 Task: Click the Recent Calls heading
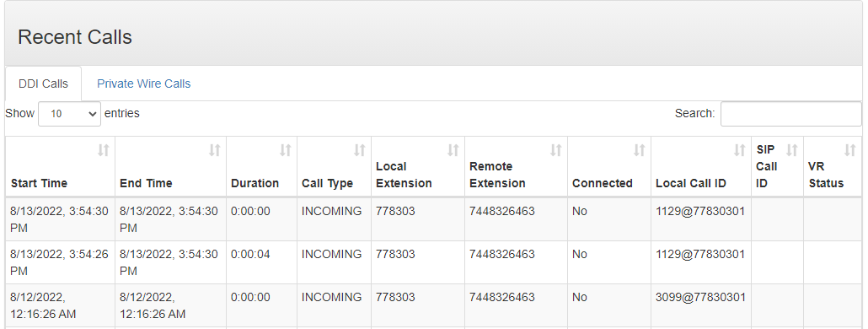tap(75, 37)
